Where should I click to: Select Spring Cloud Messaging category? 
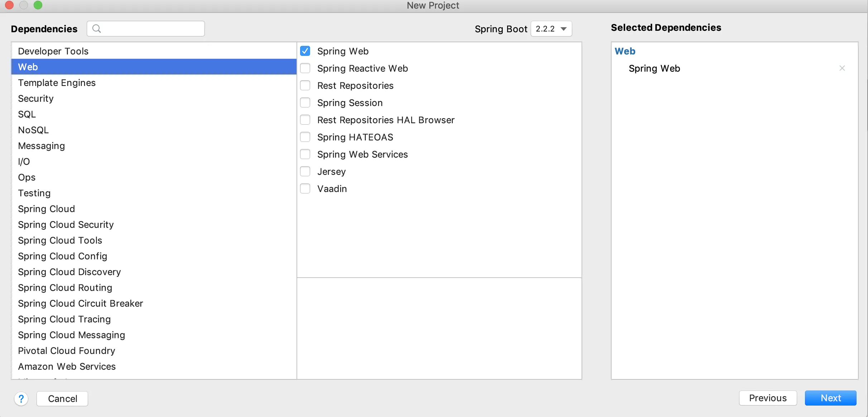point(154,335)
